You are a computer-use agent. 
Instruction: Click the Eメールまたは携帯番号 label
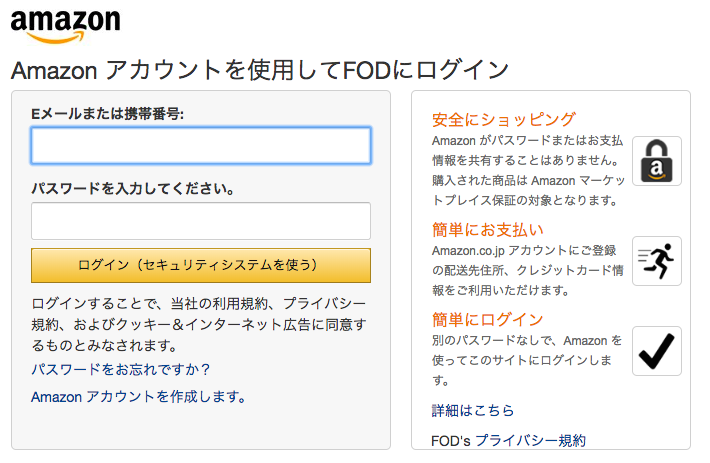click(x=108, y=114)
